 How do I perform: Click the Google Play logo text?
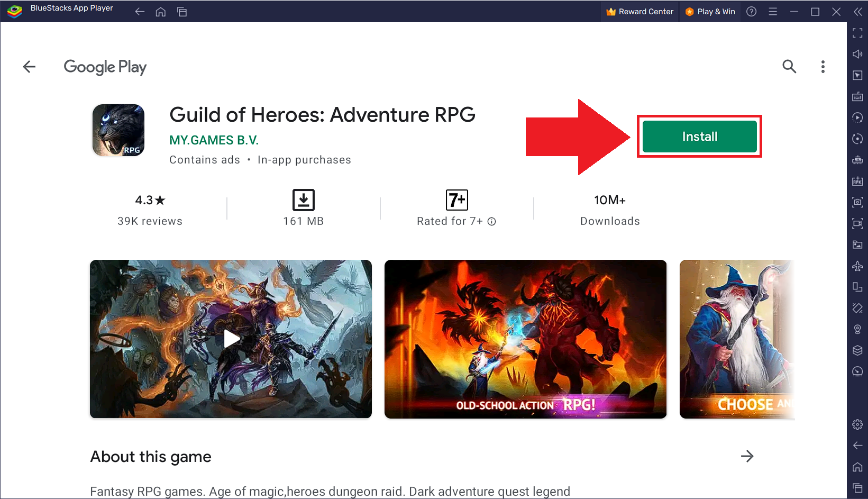pyautogui.click(x=105, y=67)
